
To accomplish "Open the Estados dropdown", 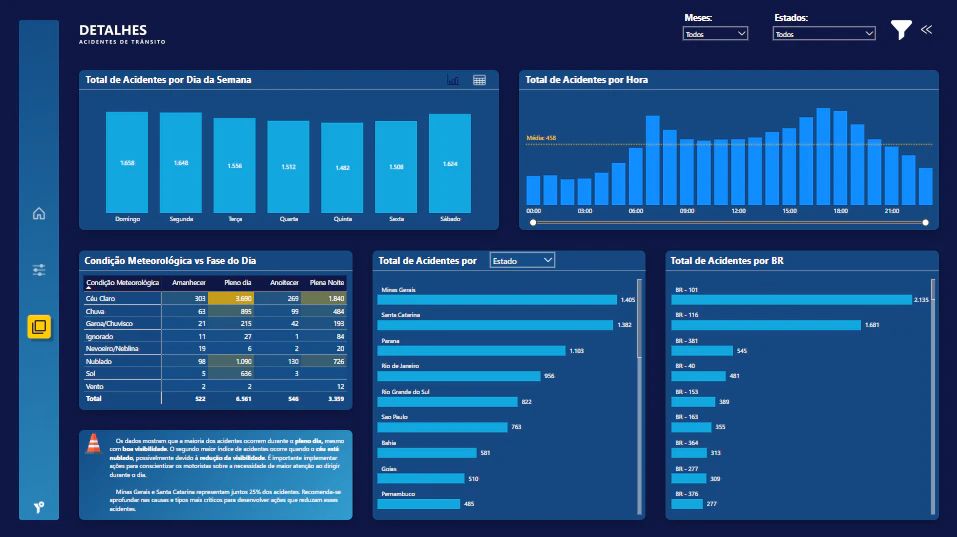I will (x=824, y=34).
